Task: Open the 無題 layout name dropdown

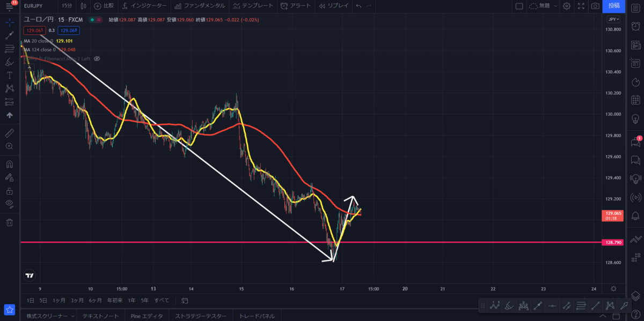Action: (x=543, y=6)
